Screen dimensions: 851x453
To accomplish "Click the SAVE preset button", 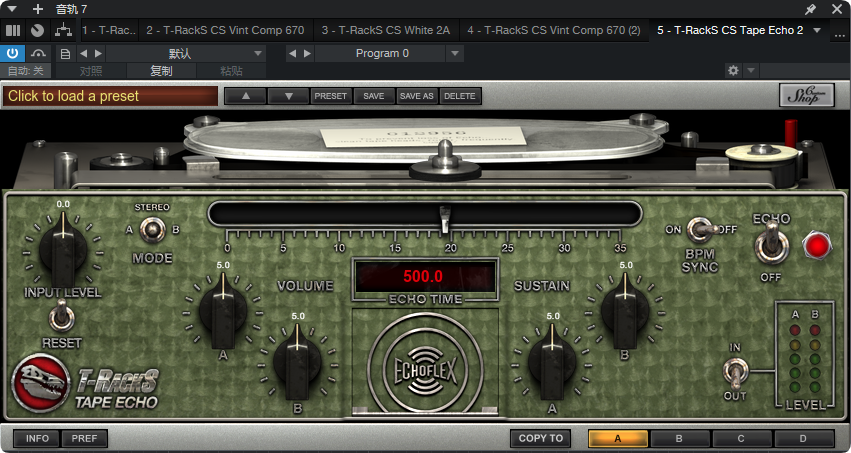I will [374, 96].
